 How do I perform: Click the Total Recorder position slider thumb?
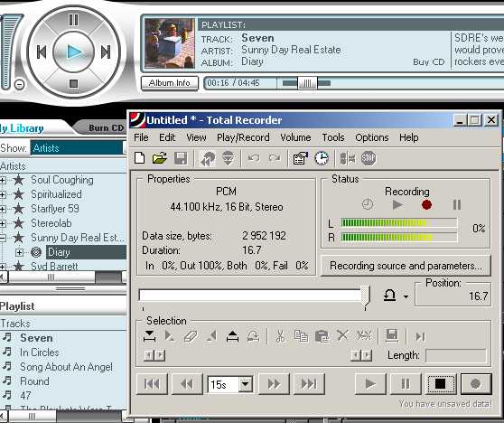pyautogui.click(x=366, y=296)
